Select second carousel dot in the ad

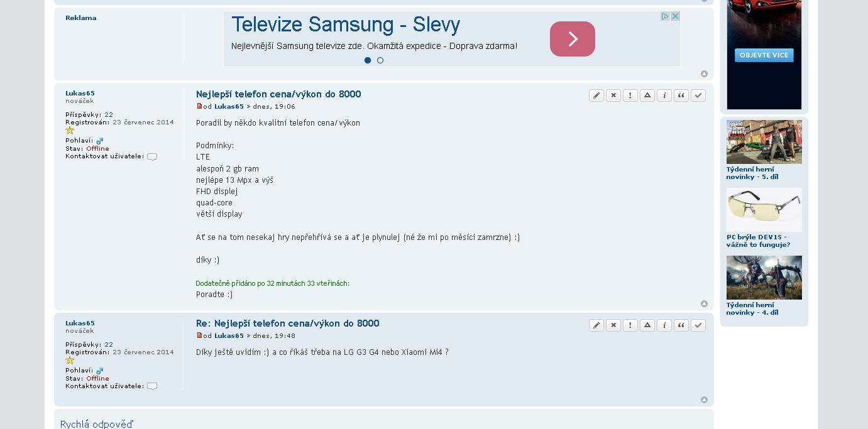pos(380,60)
